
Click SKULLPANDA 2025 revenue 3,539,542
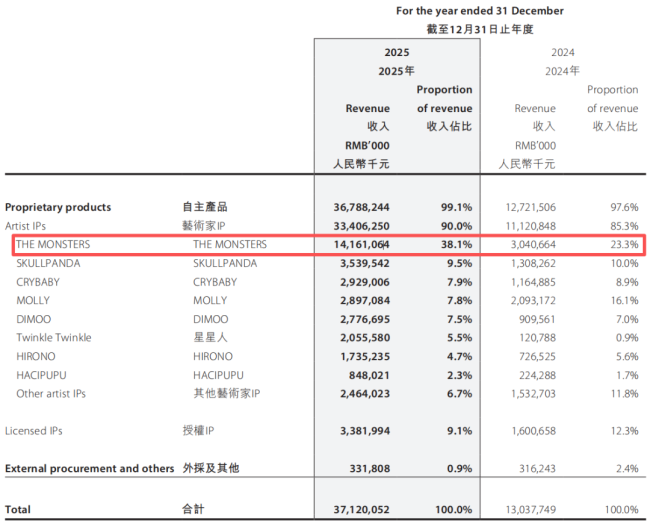(x=365, y=263)
